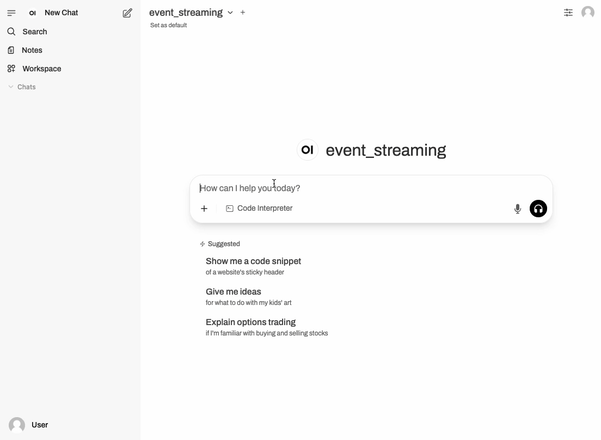Click Set as default link

pyautogui.click(x=168, y=26)
